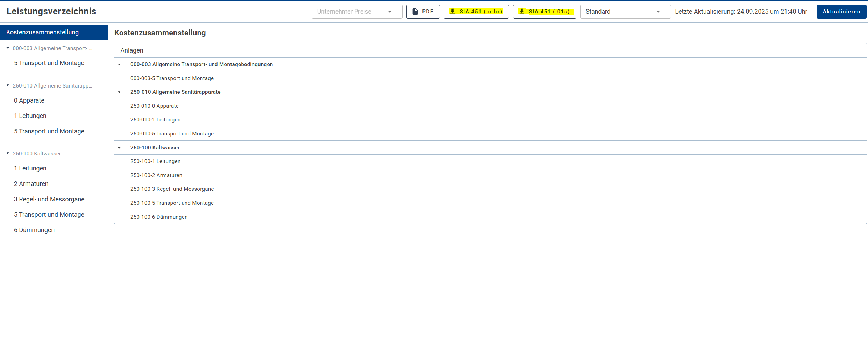Click the 000-003-5 Transport und Montage row
Screen dimensions: 868x341
tap(172, 78)
